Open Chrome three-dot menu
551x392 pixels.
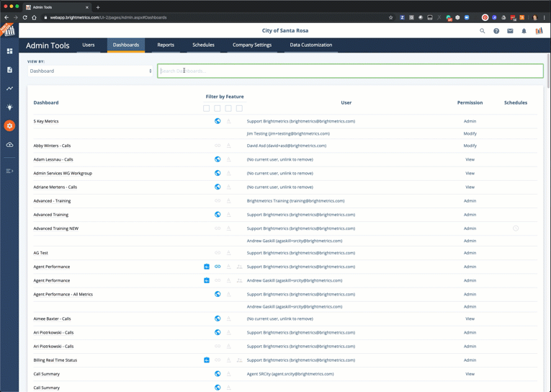click(545, 17)
